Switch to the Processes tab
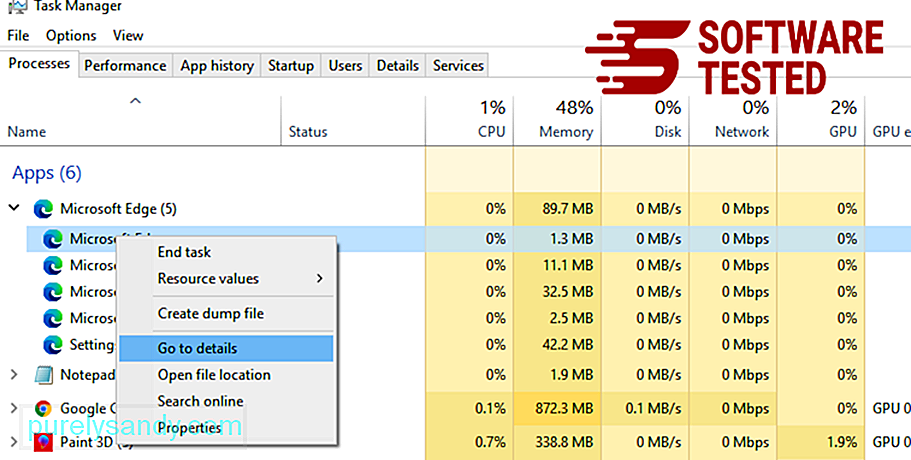This screenshot has height=460, width=911. click(39, 63)
